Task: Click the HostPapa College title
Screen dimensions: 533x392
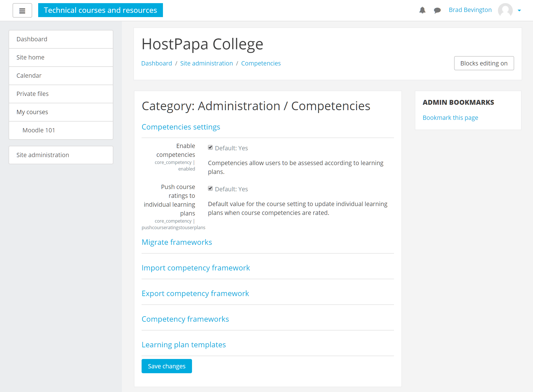Action: click(x=202, y=44)
